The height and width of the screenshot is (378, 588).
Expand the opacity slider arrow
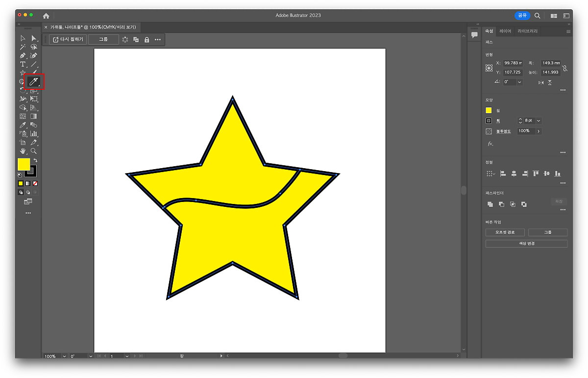539,131
